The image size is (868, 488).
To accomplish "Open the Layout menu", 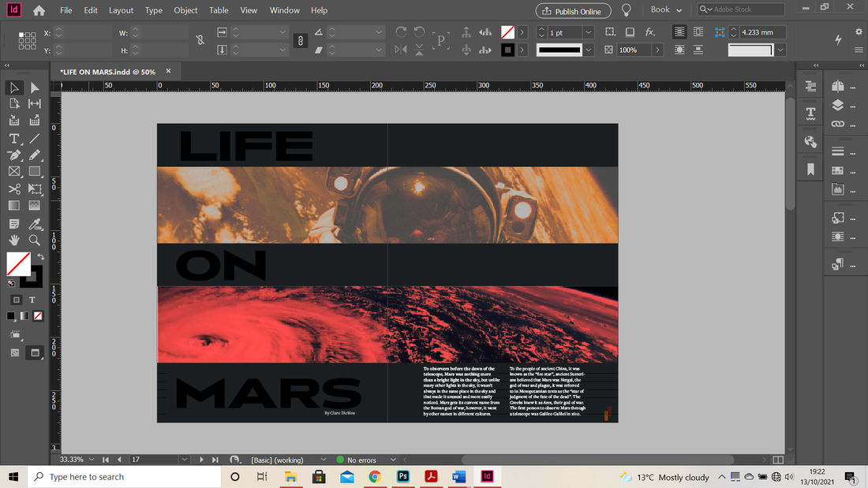I will coord(121,10).
